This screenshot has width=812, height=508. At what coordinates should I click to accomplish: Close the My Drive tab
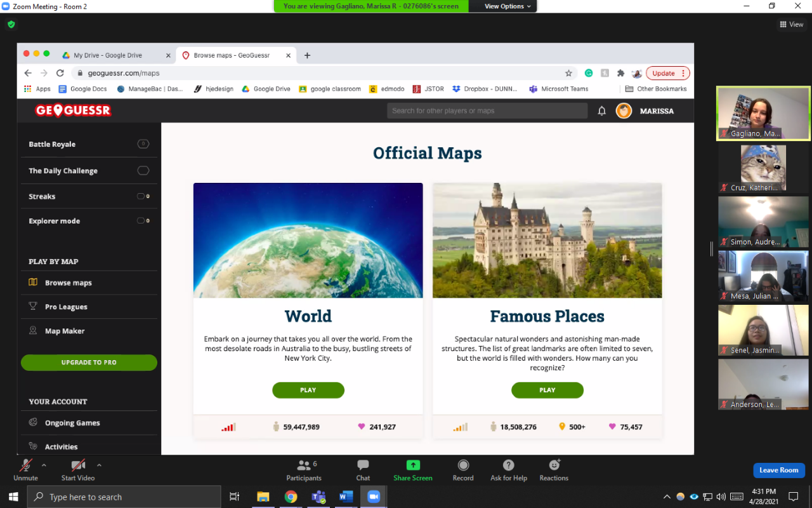click(x=168, y=55)
